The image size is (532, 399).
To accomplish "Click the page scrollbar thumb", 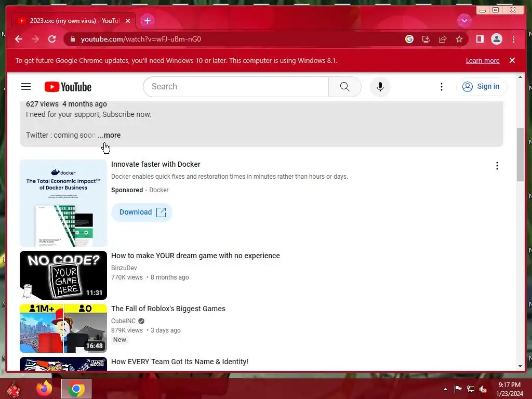I will 520,155.
